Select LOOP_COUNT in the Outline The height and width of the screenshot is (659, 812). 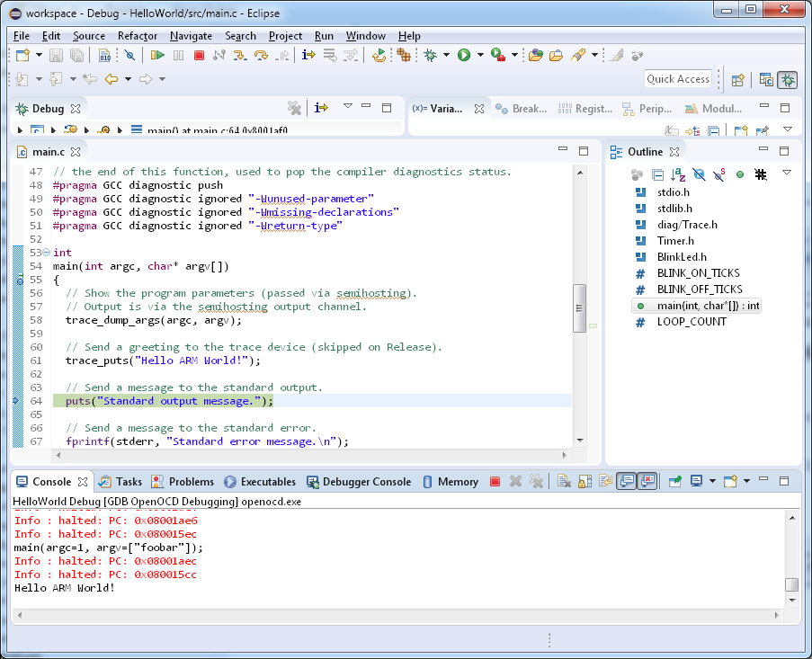(x=691, y=322)
